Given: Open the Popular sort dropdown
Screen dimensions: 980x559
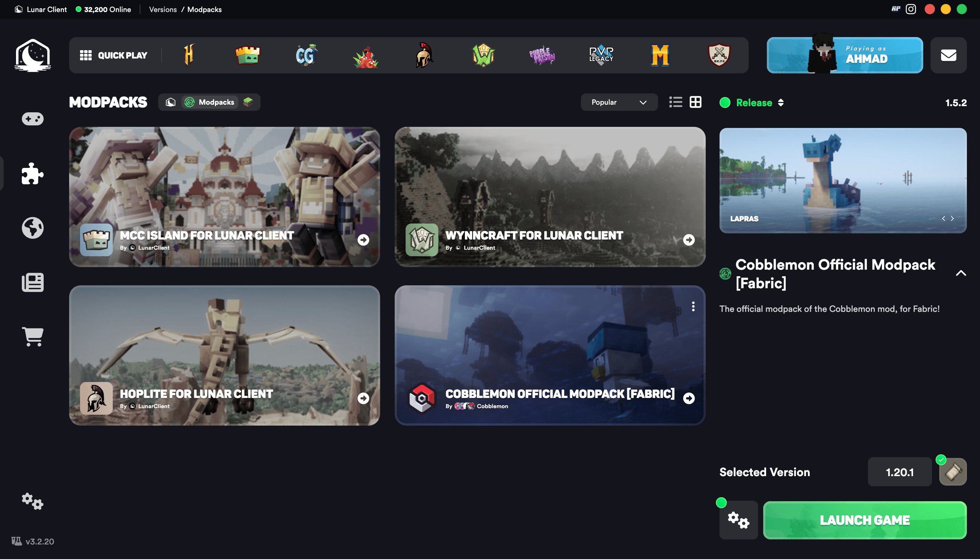Looking at the screenshot, I should [619, 102].
